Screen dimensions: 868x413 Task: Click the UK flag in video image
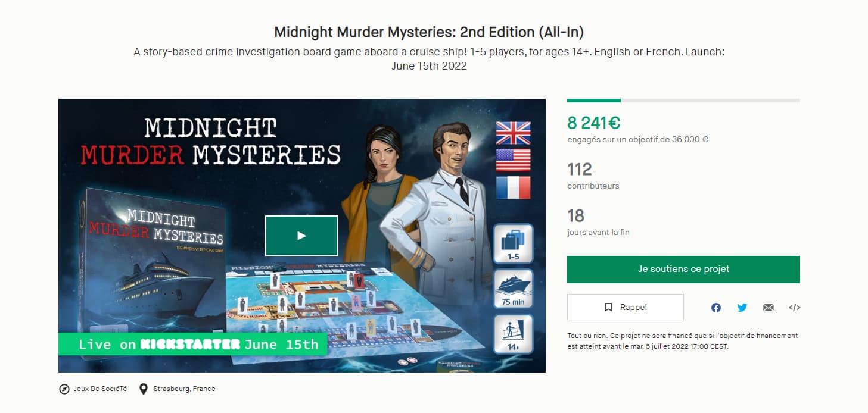[513, 133]
